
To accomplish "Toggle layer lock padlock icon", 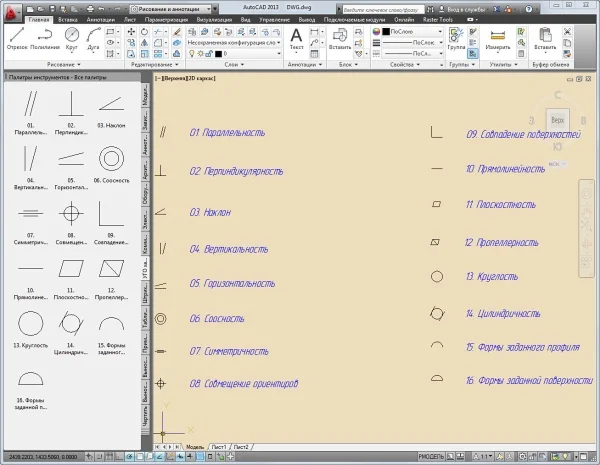I will (209, 54).
